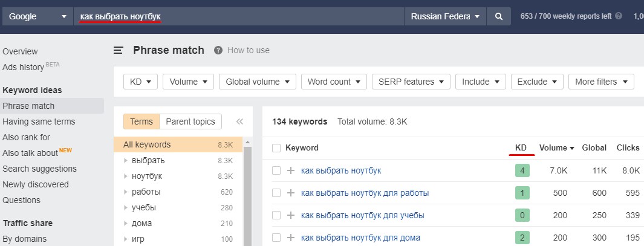Open the как выбрать ноутбук для работы keyword link

pyautogui.click(x=365, y=193)
